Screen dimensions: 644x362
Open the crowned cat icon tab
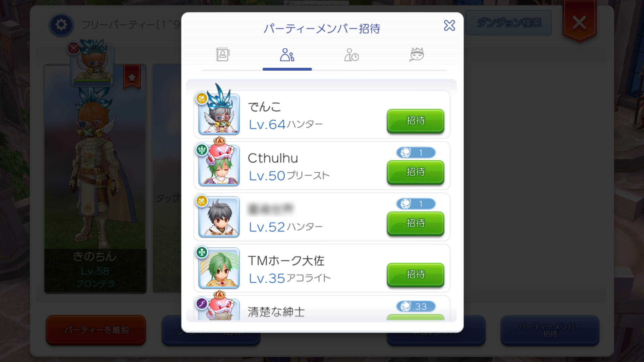click(x=417, y=55)
